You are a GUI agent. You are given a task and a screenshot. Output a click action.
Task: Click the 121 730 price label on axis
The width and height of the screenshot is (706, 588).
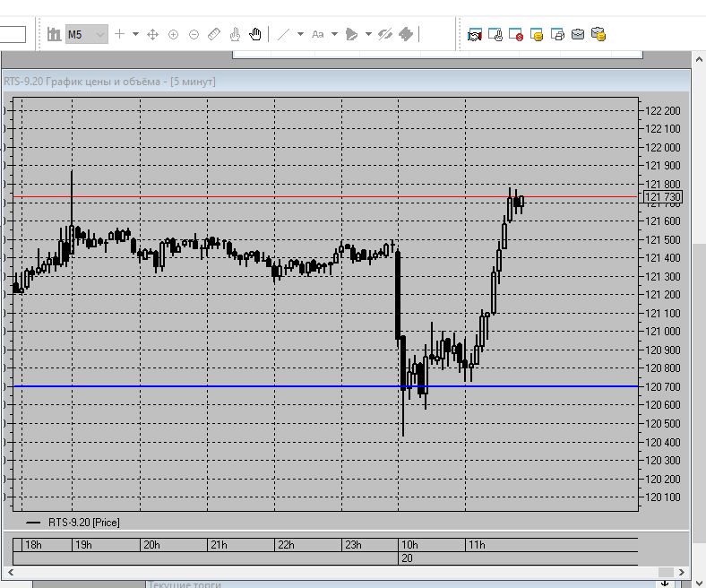(x=663, y=197)
